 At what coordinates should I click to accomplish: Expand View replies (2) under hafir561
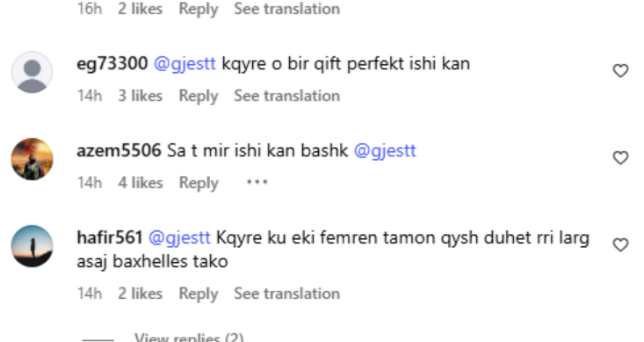coord(189,338)
